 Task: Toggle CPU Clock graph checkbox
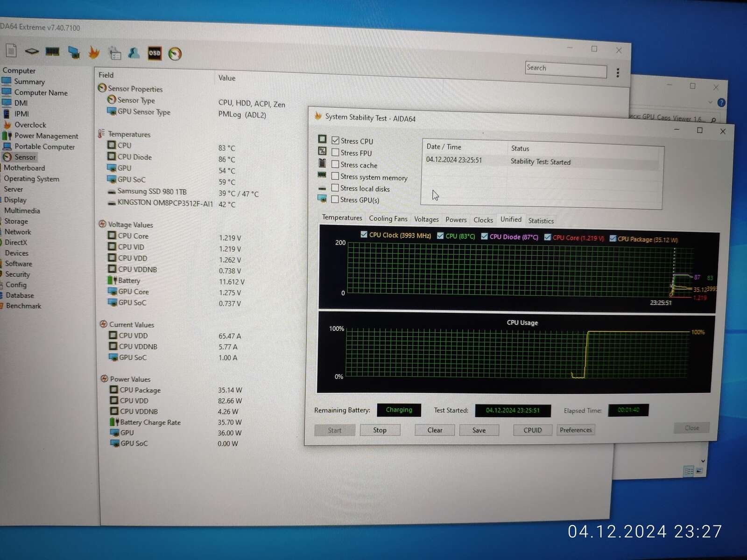(364, 234)
